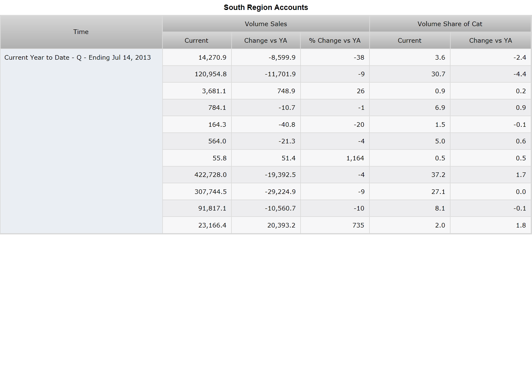Click the % Change vs YA header
532x392 pixels.
tap(335, 41)
